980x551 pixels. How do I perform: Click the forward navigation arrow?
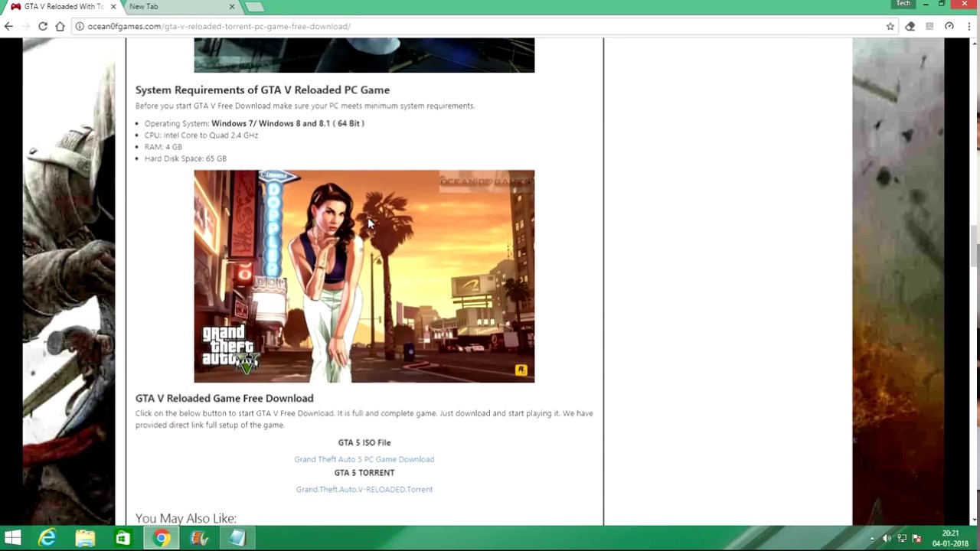click(25, 26)
